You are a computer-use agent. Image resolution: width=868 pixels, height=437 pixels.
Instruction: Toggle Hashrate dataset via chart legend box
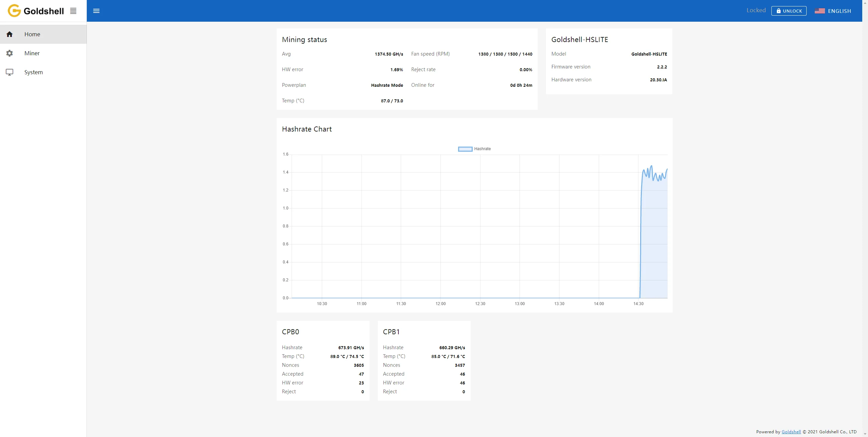(465, 149)
